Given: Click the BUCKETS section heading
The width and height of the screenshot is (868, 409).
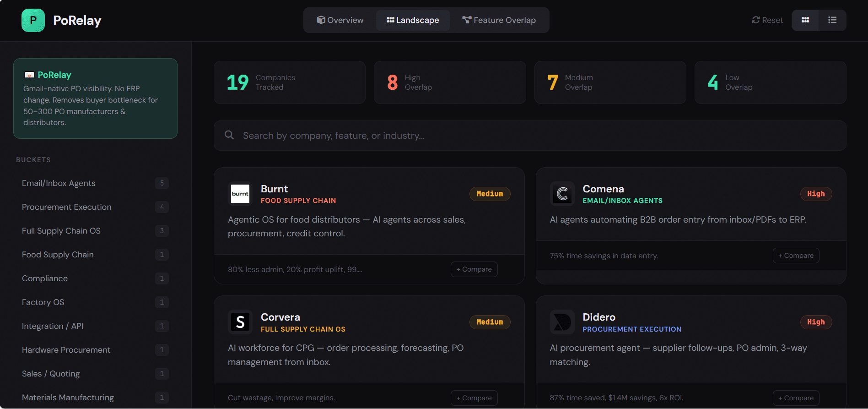Looking at the screenshot, I should pos(33,160).
